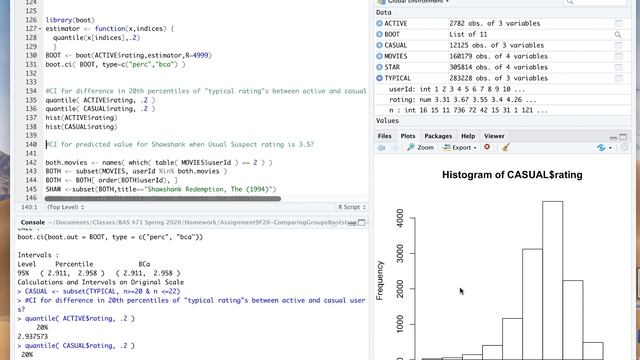Viewport: 640px width, 360px height.
Task: Click the editor horizontal scrollbar thumb
Action: pyautogui.click(x=162, y=199)
